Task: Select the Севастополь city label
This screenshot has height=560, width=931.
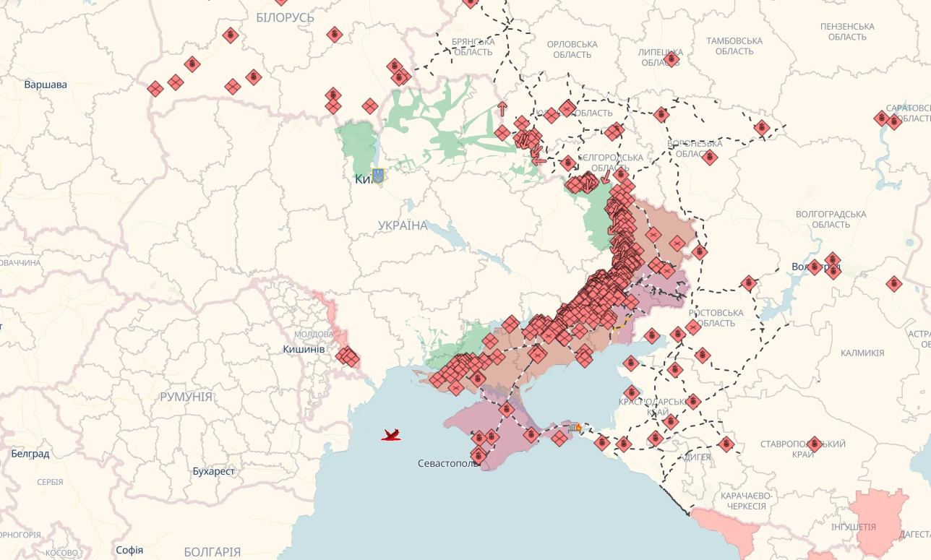Action: (449, 463)
